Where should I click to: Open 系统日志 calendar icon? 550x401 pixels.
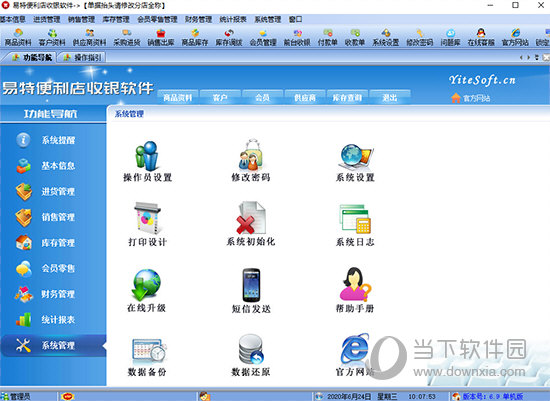[x=355, y=226]
